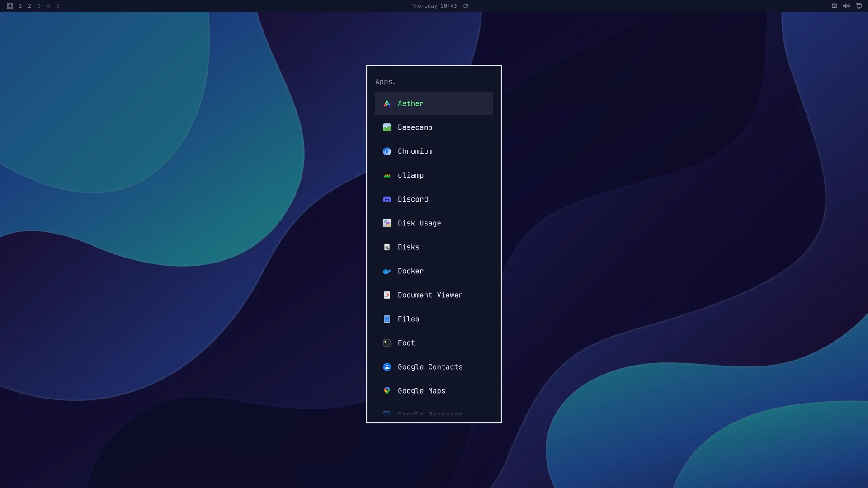
Task: Focus the Apps search field
Action: click(434, 82)
